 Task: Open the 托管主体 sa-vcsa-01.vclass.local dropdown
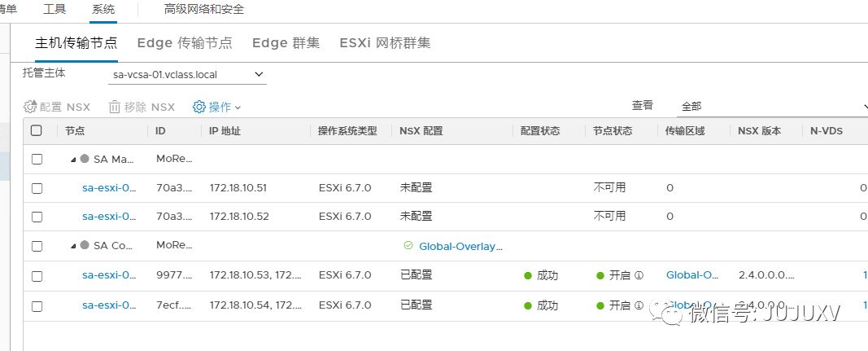click(188, 75)
